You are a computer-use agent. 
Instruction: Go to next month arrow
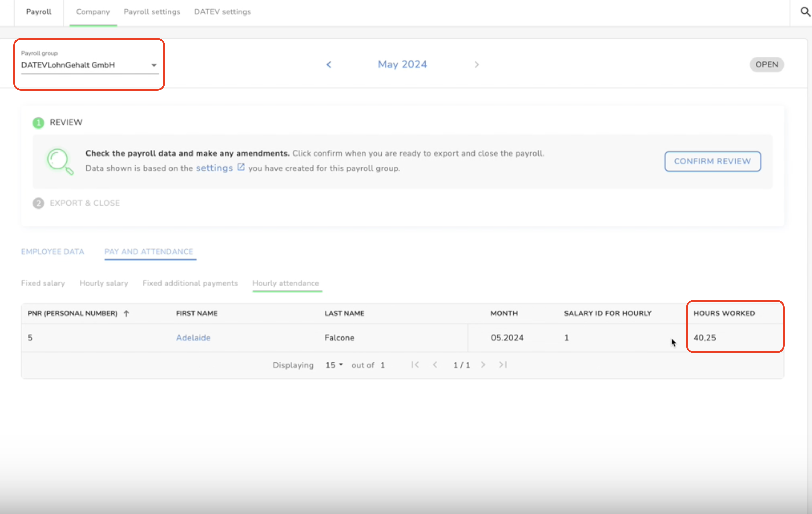477,65
